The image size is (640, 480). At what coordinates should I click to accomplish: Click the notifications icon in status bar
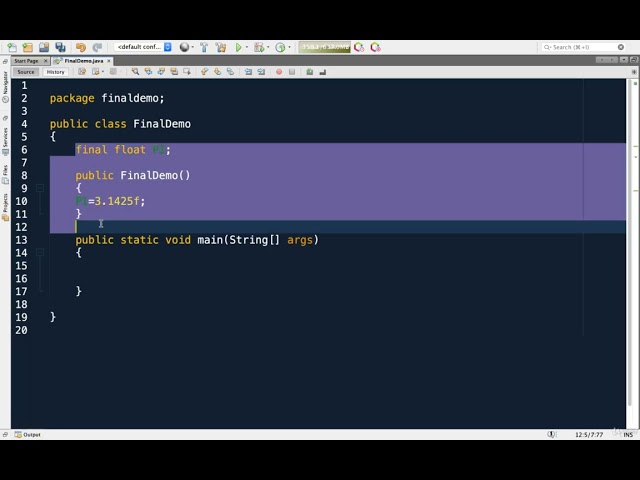[551, 435]
